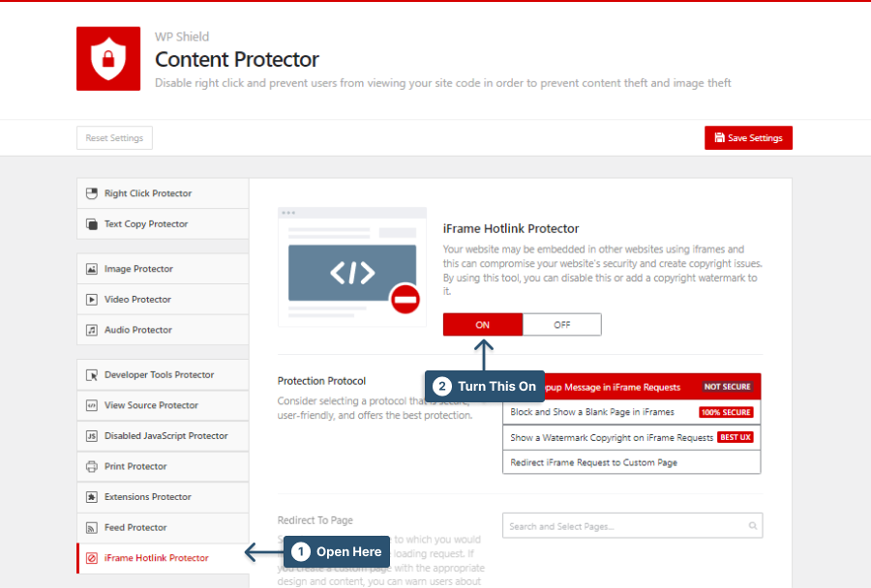Click the search magnifier in pages field
This screenshot has width=871, height=588.
point(753,526)
